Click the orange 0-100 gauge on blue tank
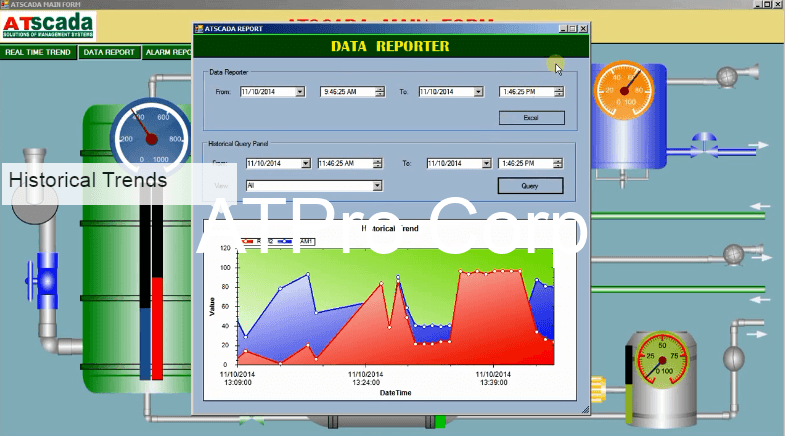The width and height of the screenshot is (785, 436). click(624, 91)
